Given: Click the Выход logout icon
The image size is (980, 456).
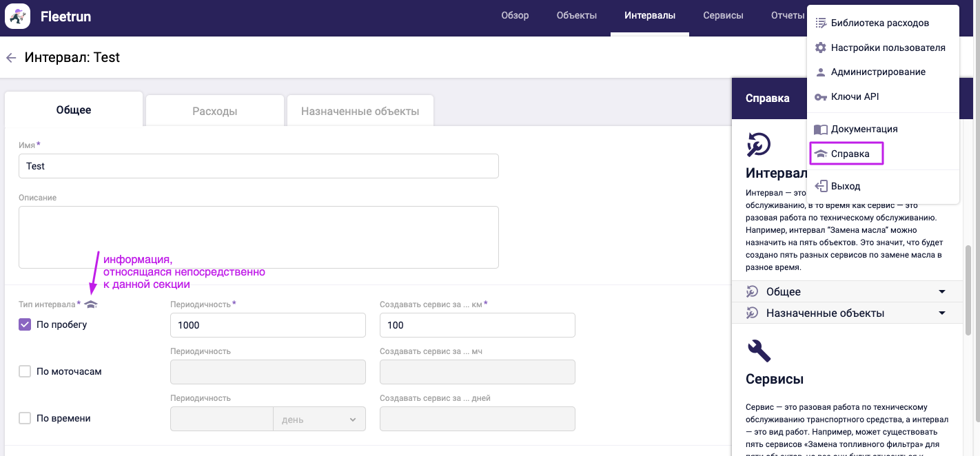Looking at the screenshot, I should point(820,186).
